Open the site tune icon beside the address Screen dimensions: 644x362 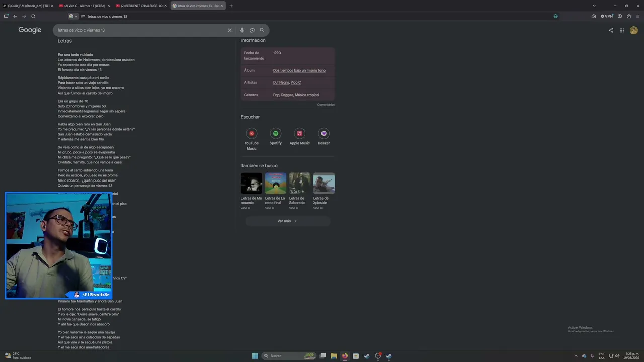tap(83, 16)
